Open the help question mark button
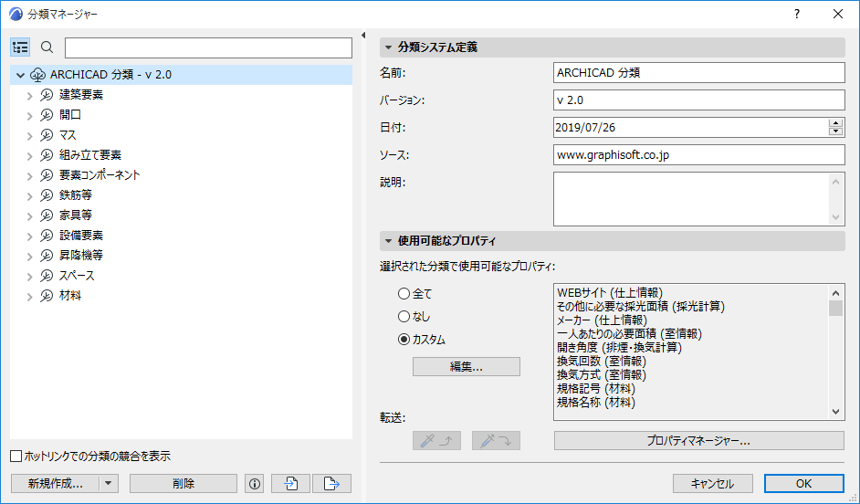The width and height of the screenshot is (860, 504). [x=797, y=15]
